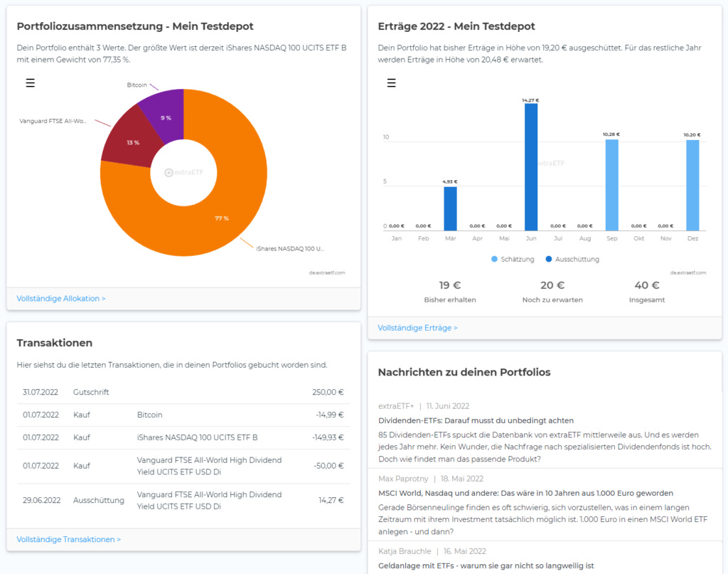Click the 'Transaktionen' section heading
This screenshot has width=728, height=574.
click(x=54, y=343)
